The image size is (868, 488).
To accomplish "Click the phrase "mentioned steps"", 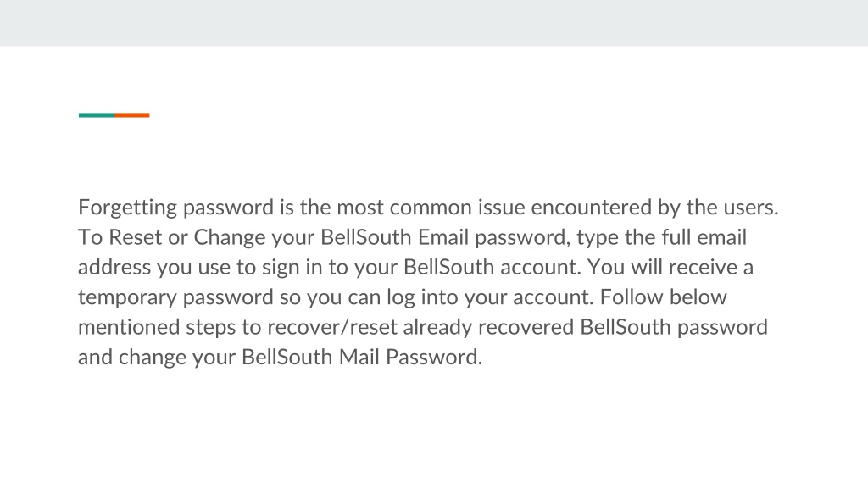I will click(157, 328).
